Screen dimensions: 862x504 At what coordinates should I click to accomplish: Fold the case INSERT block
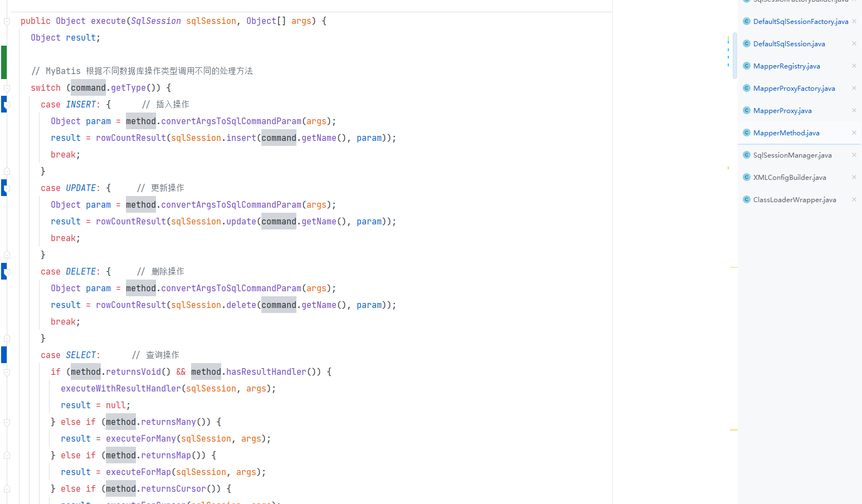[7, 105]
